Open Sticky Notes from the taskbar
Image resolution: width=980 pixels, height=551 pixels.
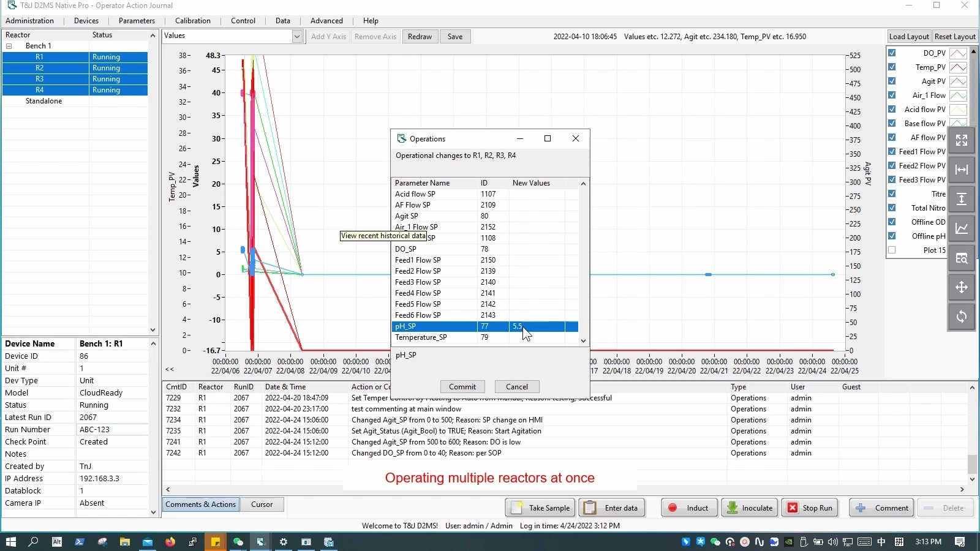(x=216, y=542)
